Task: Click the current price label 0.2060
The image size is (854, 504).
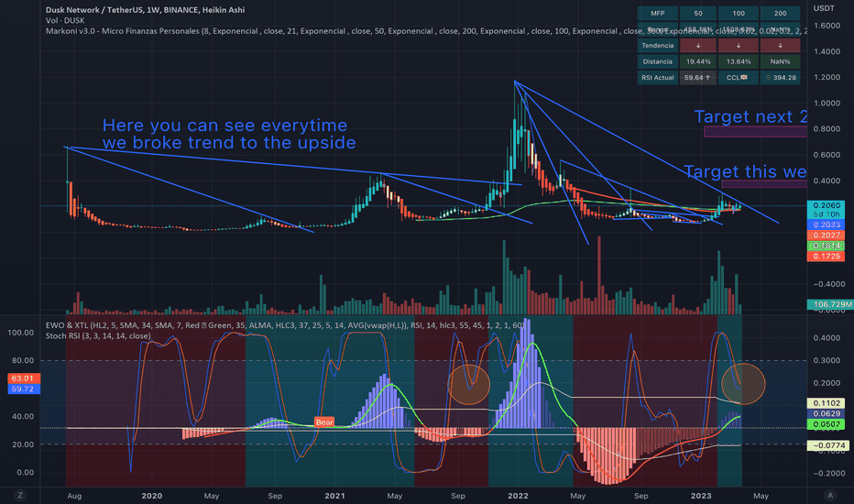Action: [x=826, y=205]
